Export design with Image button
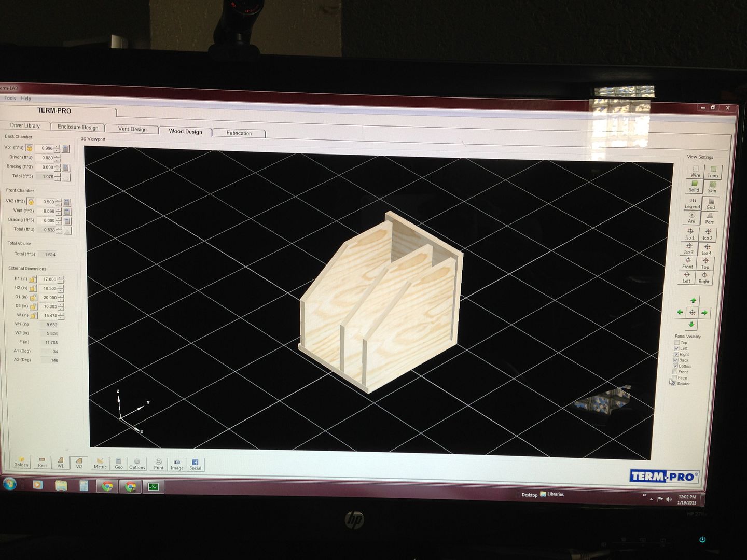This screenshot has width=747, height=560. click(x=177, y=465)
